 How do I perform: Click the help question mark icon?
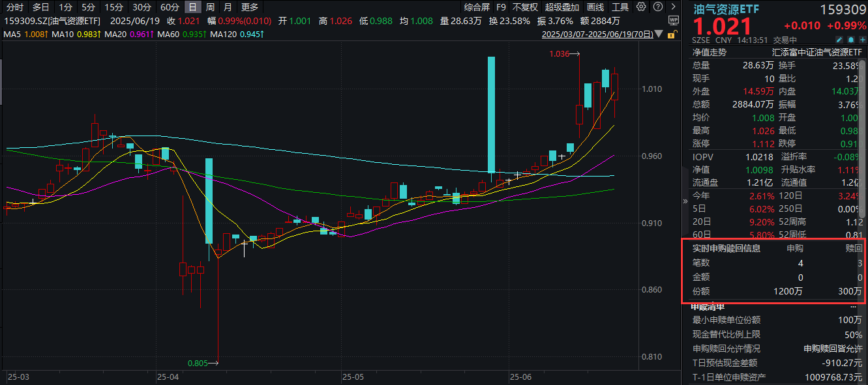click(x=658, y=7)
